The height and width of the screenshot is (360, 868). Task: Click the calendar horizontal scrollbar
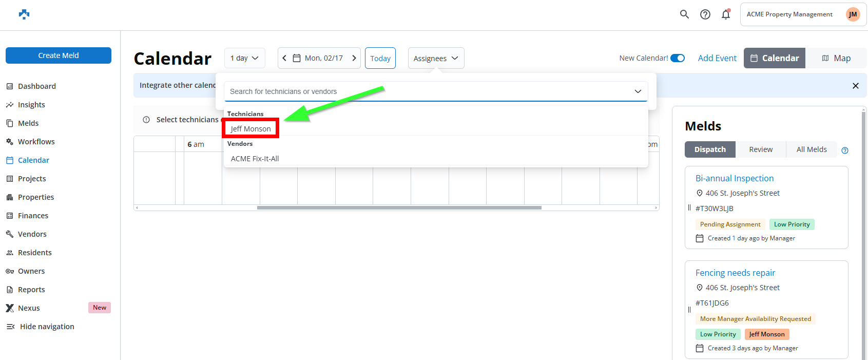(399, 208)
